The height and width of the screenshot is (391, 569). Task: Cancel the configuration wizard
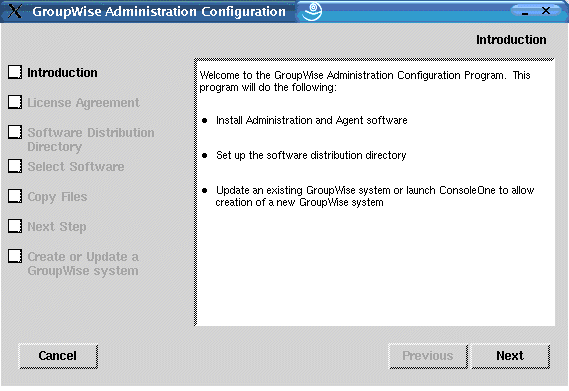(x=58, y=356)
